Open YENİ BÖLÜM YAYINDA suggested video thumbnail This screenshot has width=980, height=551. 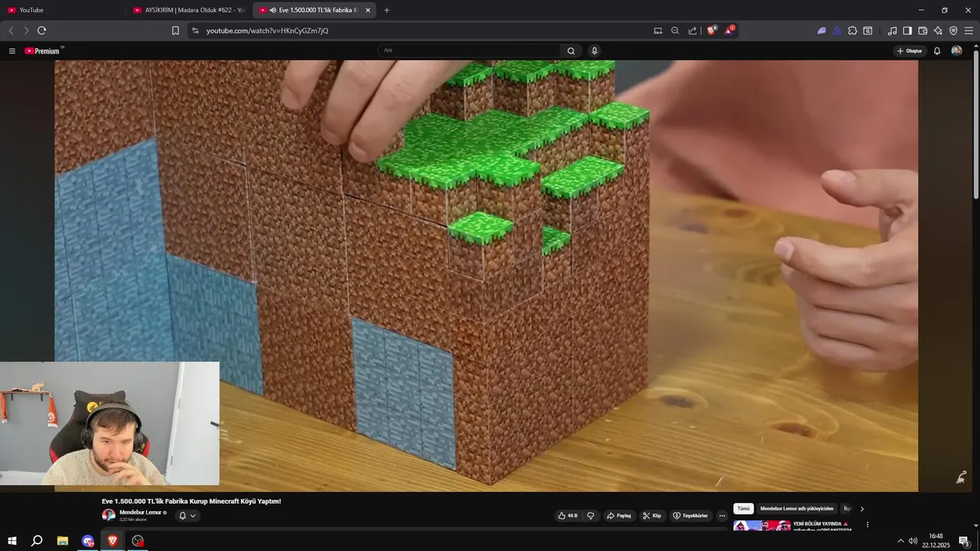[x=762, y=525]
